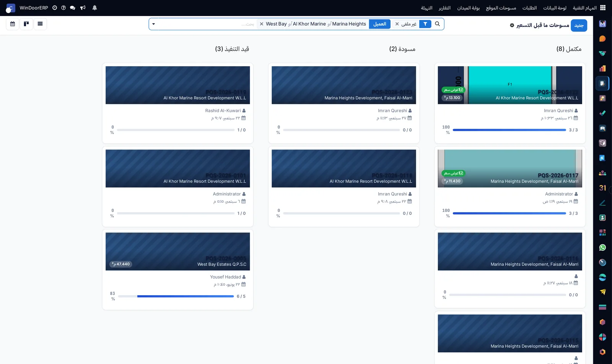Switch to list view
The height and width of the screenshot is (364, 612).
(x=40, y=24)
